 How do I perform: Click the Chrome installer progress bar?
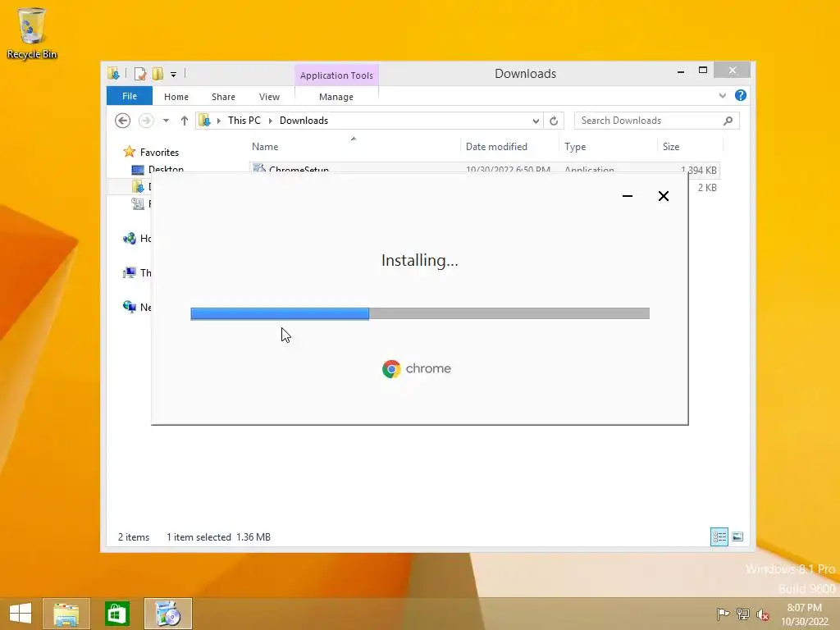click(420, 313)
